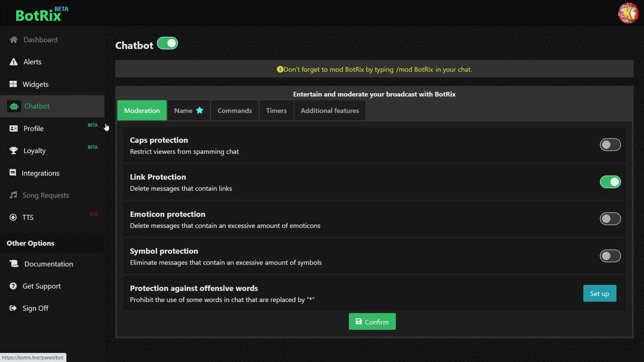
Task: Click Protection against offensive words title
Action: point(194,288)
